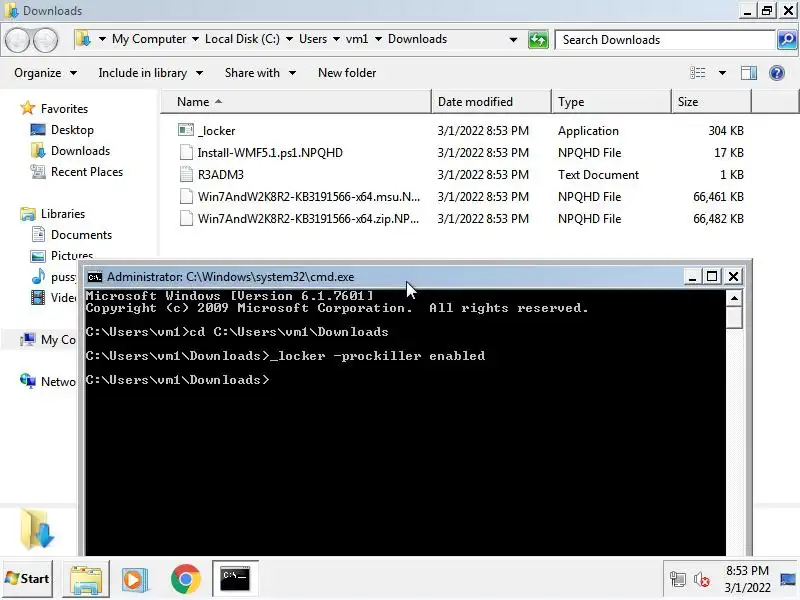Viewport: 800px width, 600px height.
Task: Select the Install-WMF5.1.ps1.NPQHD file icon
Action: coord(186,153)
